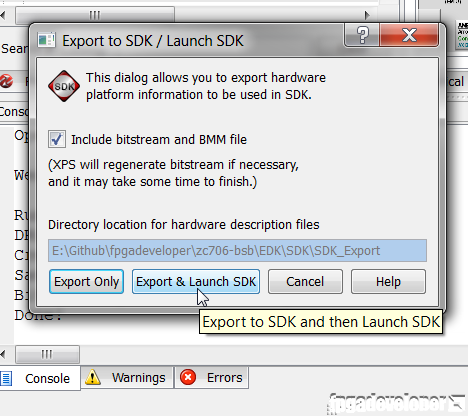The width and height of the screenshot is (468, 416).
Task: Click the Console tab list icon
Action: pyautogui.click(x=6, y=379)
